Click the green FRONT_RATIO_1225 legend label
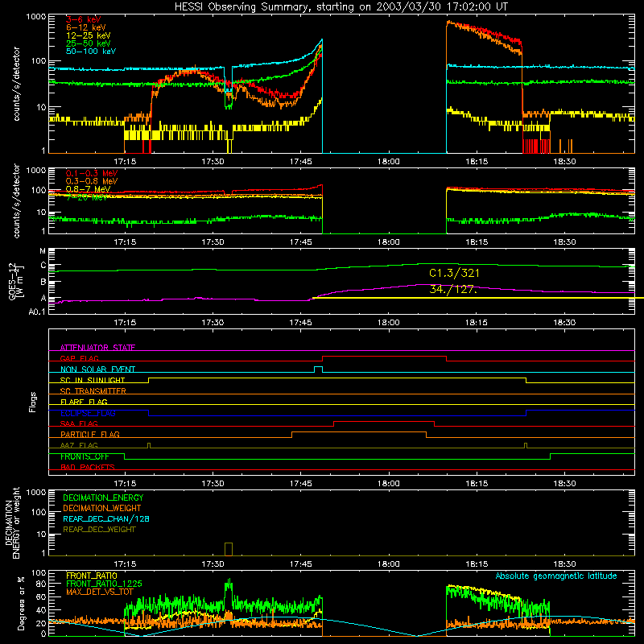The width and height of the screenshot is (644, 644). pyautogui.click(x=104, y=584)
